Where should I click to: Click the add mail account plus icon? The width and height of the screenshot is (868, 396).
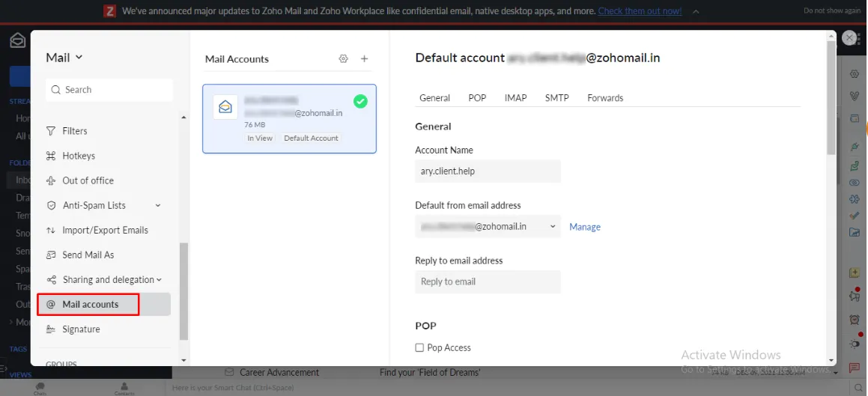365,59
